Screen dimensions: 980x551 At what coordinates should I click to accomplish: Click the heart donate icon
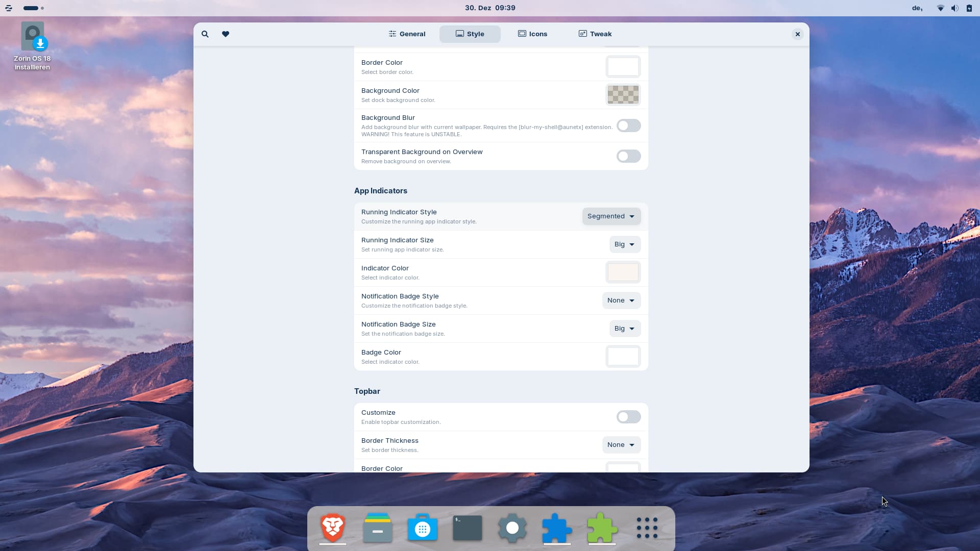pyautogui.click(x=226, y=34)
